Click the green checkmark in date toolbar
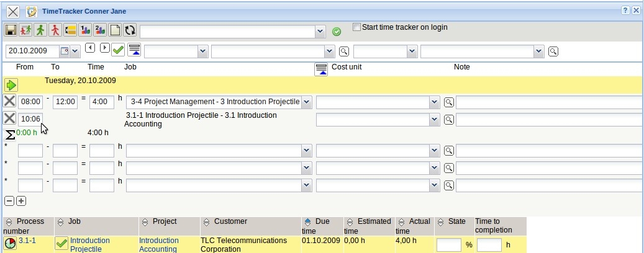The width and height of the screenshot is (644, 253). click(118, 50)
